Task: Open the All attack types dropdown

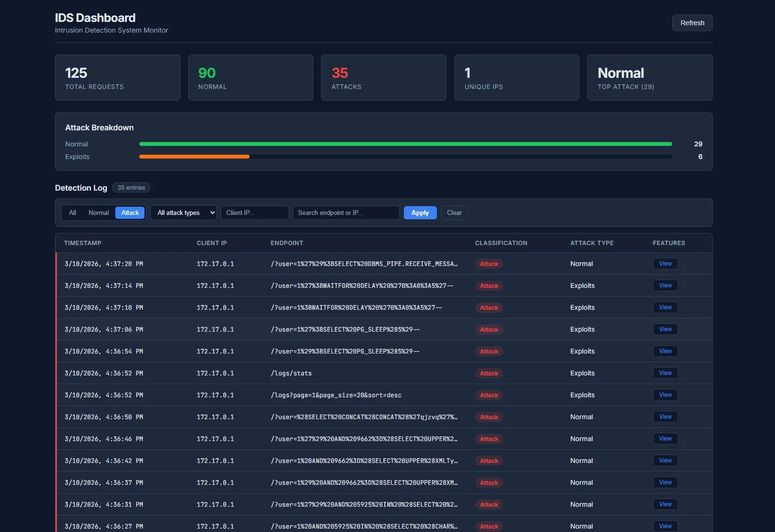Action: tap(183, 213)
